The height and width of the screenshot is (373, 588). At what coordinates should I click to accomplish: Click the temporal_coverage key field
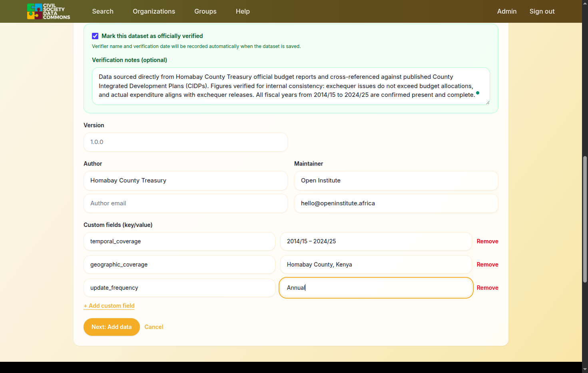pos(179,241)
